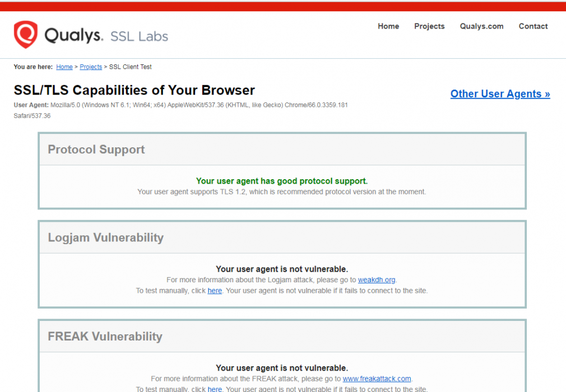Open the Home navigation menu item
Viewport: 566px width, 392px height.
pyautogui.click(x=388, y=26)
